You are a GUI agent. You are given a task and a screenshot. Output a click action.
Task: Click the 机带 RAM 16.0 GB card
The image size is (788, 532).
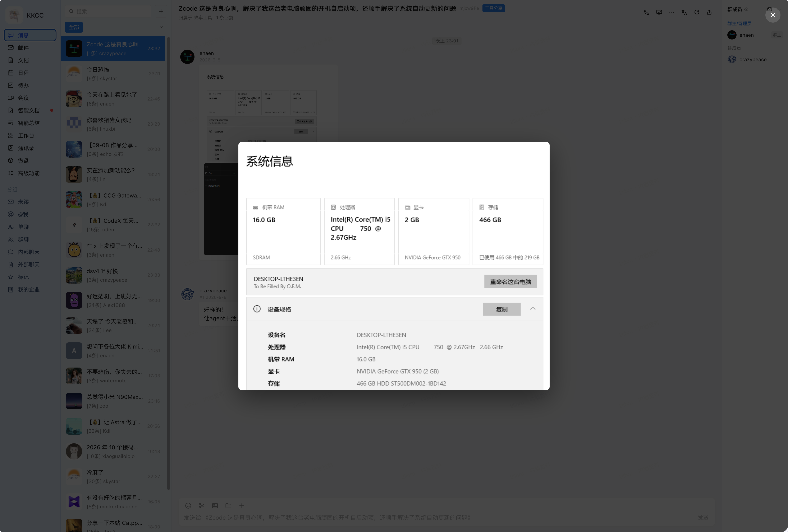[x=283, y=232]
